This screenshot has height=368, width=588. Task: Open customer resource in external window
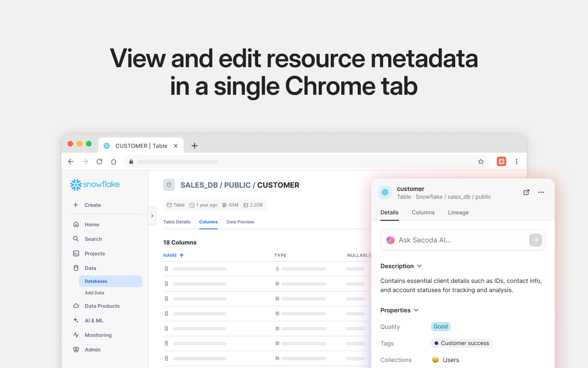pyautogui.click(x=526, y=192)
